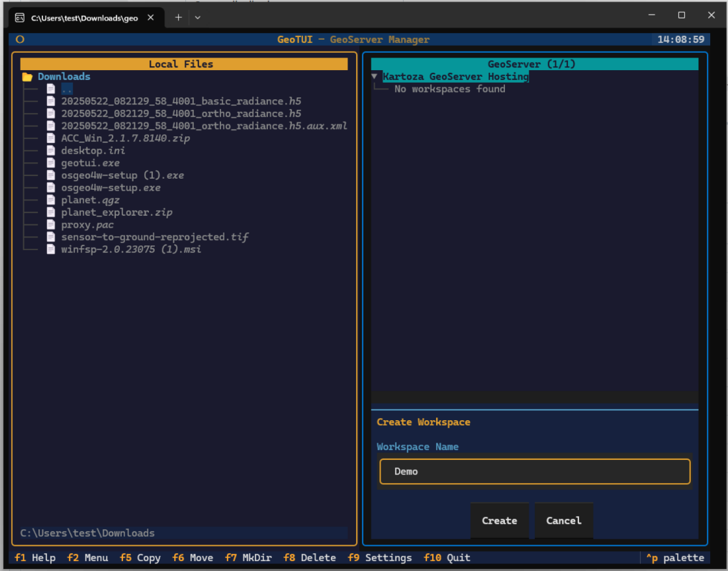Select sensor-to-ground-reprojected.tif raster
The height and width of the screenshot is (571, 728).
[x=155, y=238]
